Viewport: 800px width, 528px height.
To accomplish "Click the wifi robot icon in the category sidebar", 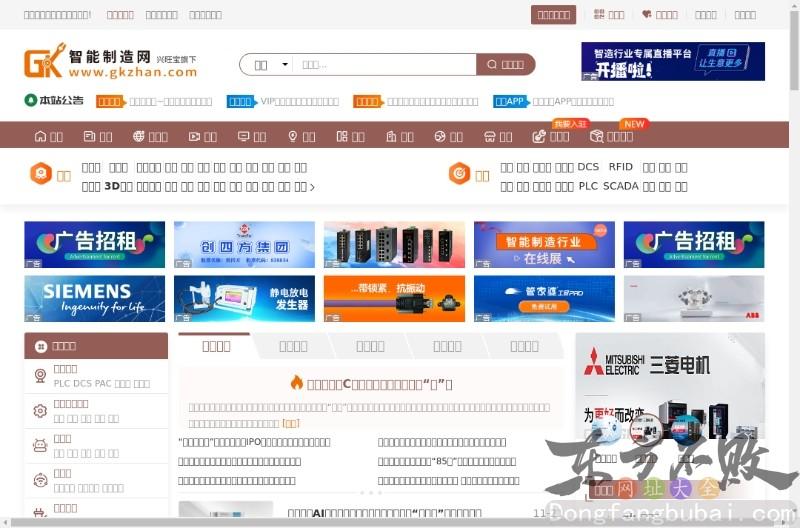I will point(40,481).
